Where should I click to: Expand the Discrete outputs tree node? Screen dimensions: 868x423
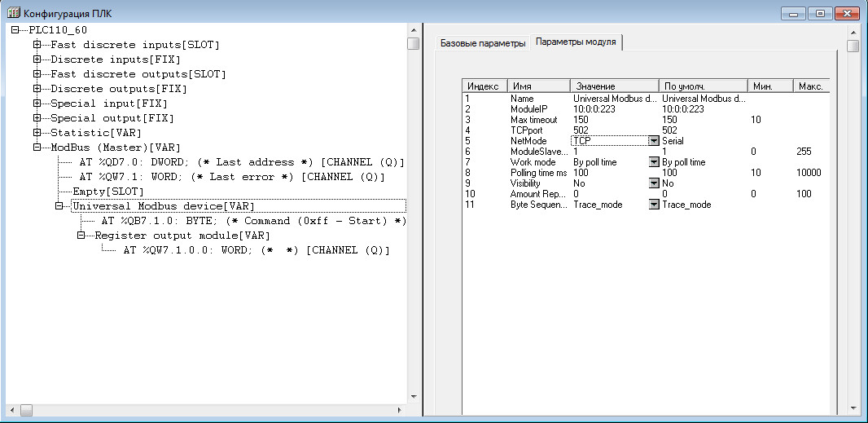click(37, 89)
